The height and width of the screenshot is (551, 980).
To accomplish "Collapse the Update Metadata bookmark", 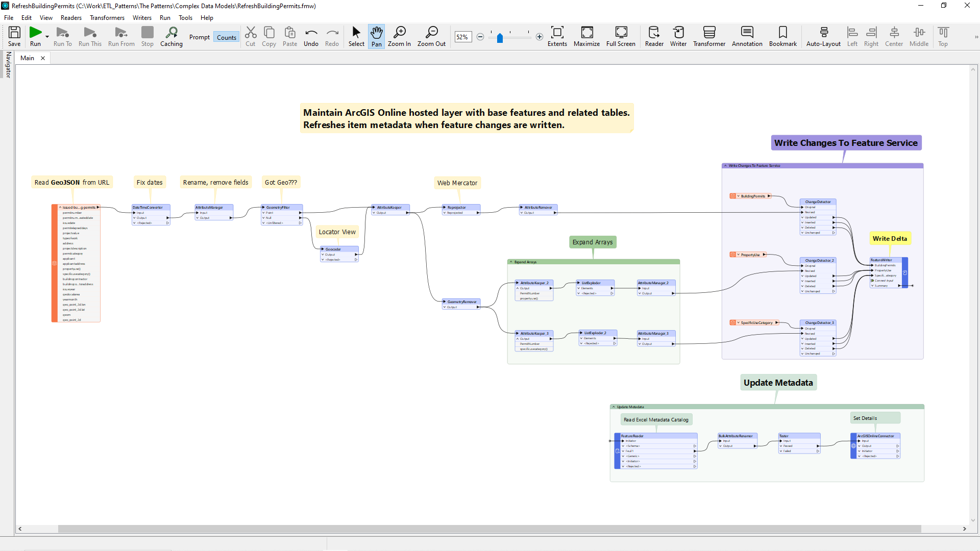I will point(614,407).
